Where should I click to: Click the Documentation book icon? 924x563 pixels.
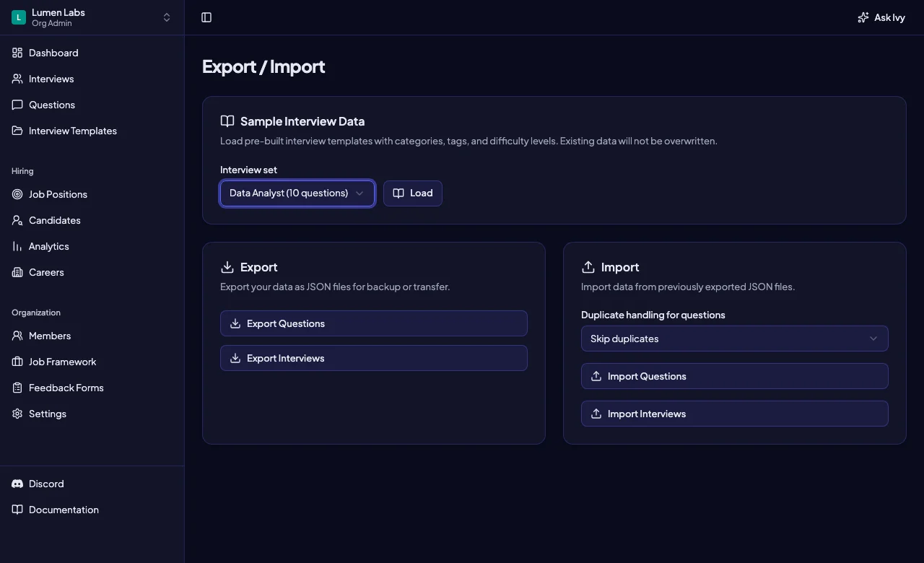pyautogui.click(x=17, y=510)
